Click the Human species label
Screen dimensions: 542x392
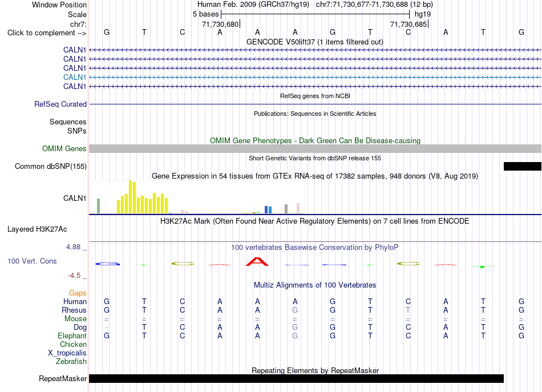75,301
